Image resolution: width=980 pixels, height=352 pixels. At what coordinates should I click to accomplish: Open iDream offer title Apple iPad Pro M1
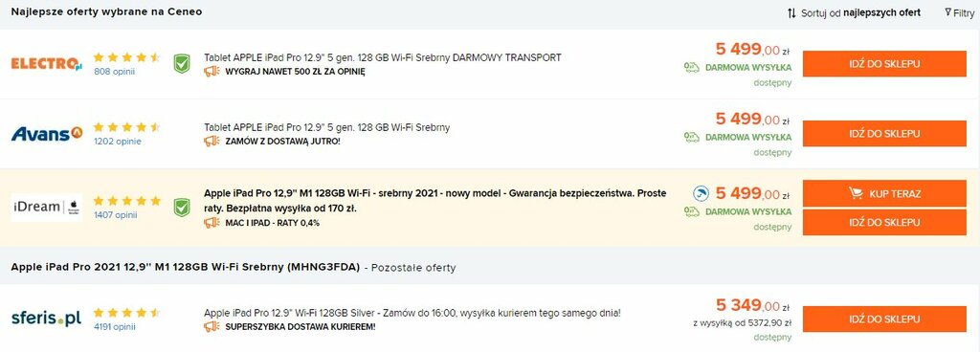[435, 200]
